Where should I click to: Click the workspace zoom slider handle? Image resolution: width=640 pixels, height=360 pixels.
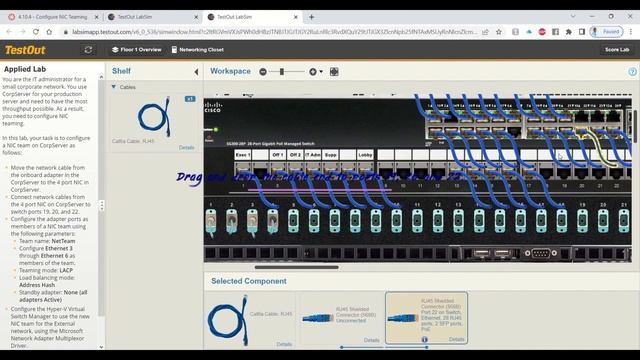pos(282,72)
